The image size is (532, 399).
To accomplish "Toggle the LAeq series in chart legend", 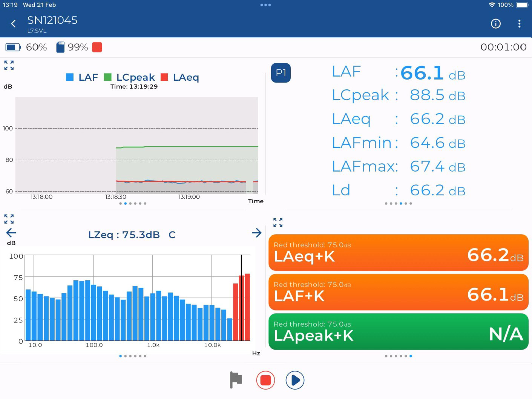I will (180, 77).
